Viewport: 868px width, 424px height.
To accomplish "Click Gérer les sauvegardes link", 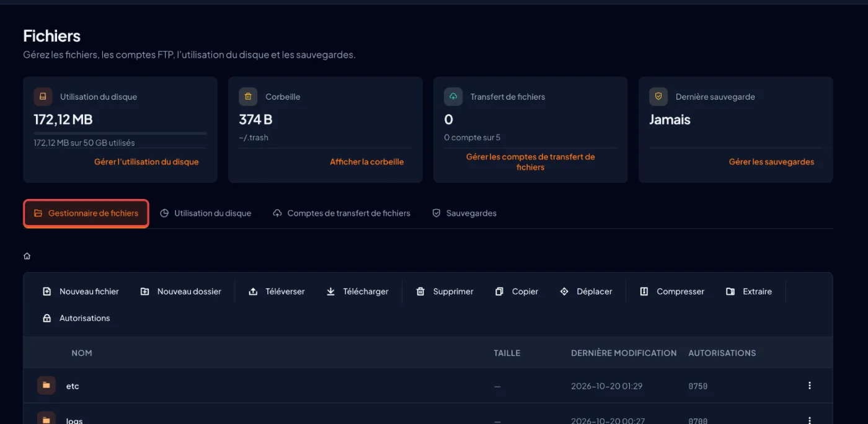I will point(771,162).
